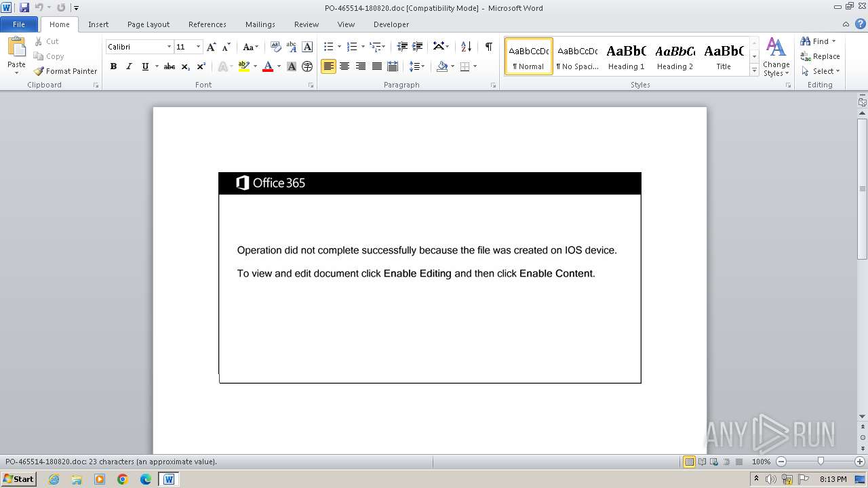Open Bullets dropdown arrow

340,47
